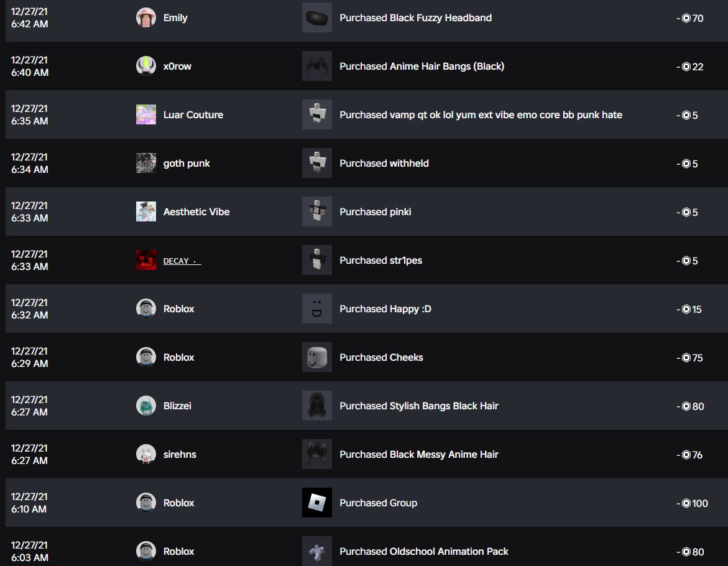
Task: Click the Purchased withheld item link
Action: [x=384, y=164]
